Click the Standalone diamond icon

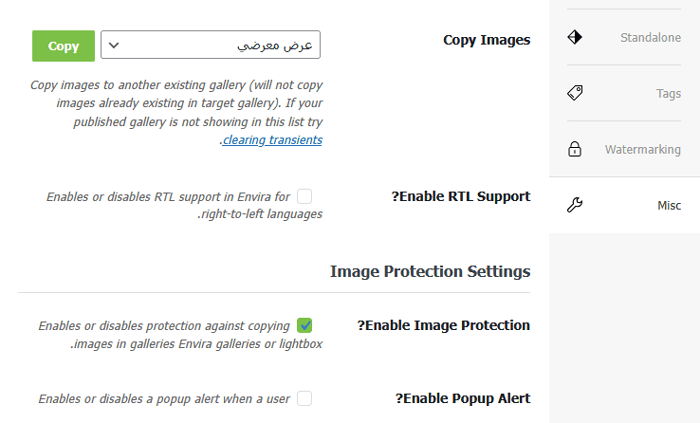[x=574, y=38]
